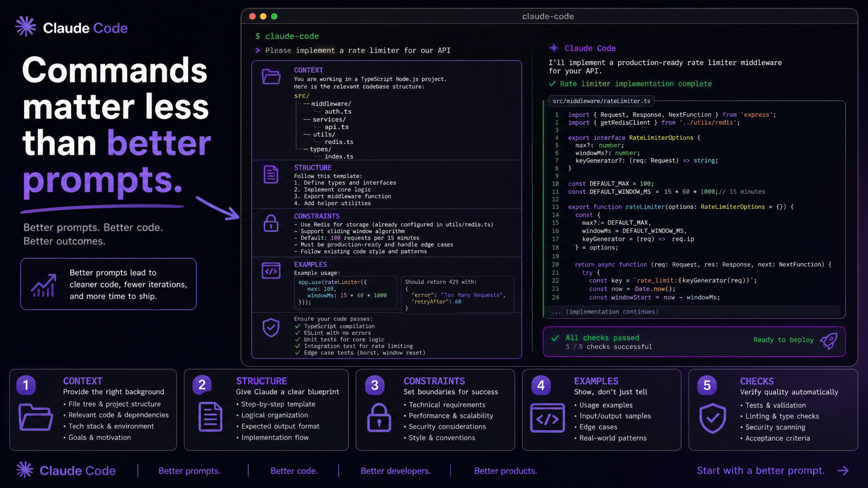The height and width of the screenshot is (488, 868).
Task: Click the number 5 badge on CHECKS card
Action: 707,385
